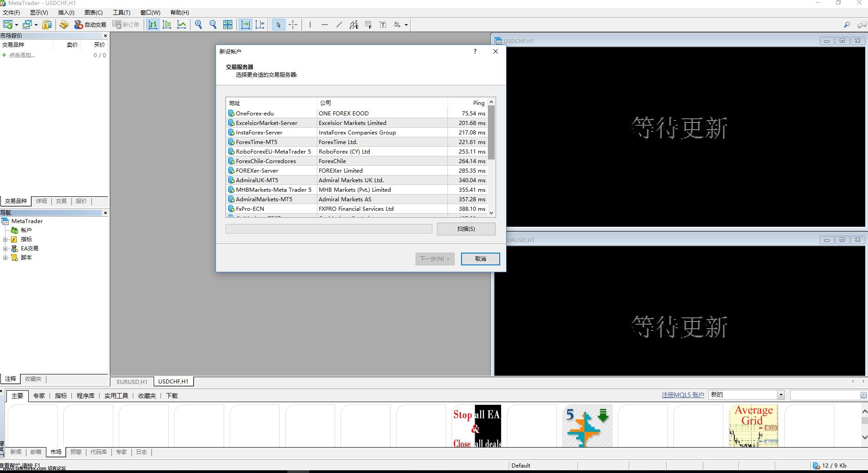The image size is (868, 473).
Task: Open the new chart toolbar icon
Action: click(8, 25)
